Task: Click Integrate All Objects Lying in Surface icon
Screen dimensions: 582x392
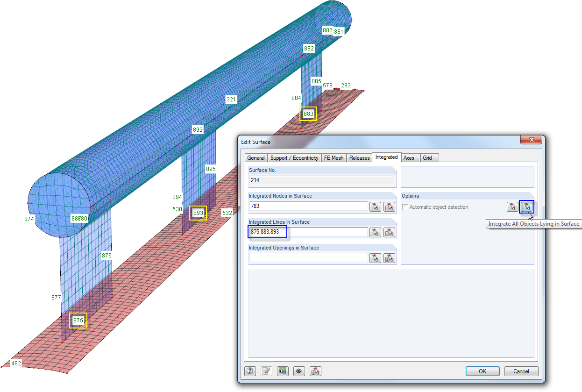Action: (x=528, y=207)
